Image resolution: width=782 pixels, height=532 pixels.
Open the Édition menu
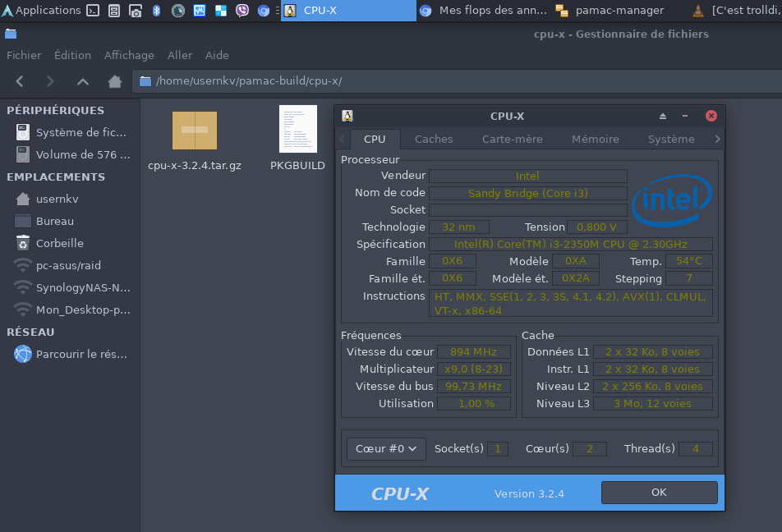(x=73, y=55)
